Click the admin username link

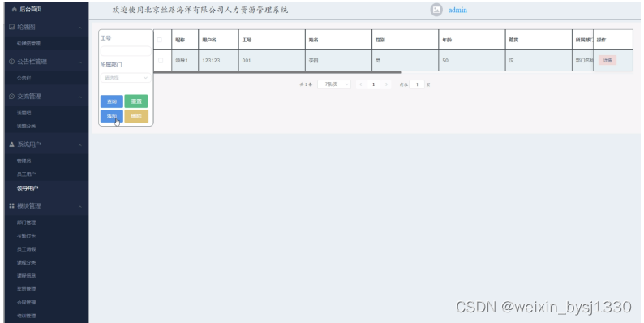click(457, 10)
